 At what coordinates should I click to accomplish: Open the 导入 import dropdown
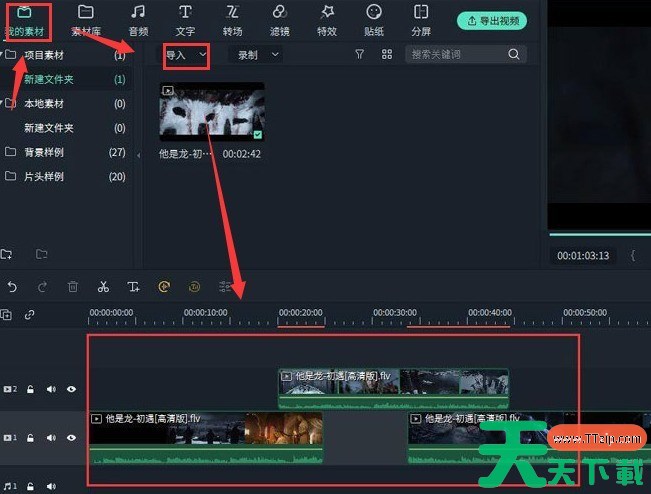(186, 55)
